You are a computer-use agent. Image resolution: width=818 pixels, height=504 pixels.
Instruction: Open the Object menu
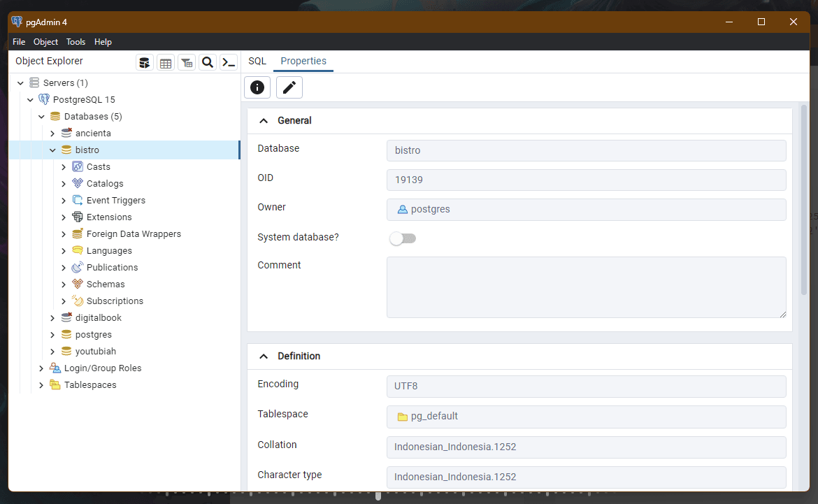[x=46, y=42]
